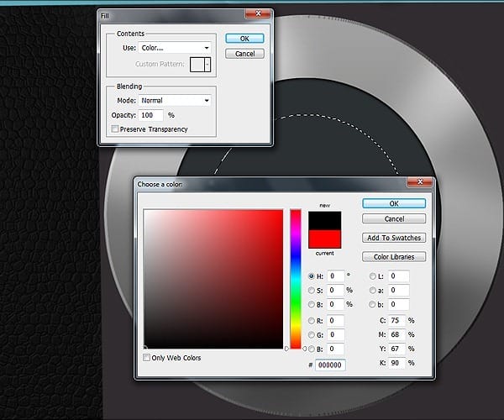Select the RGB blue B radio button
Viewport: 504px width, 420px height.
(x=311, y=349)
